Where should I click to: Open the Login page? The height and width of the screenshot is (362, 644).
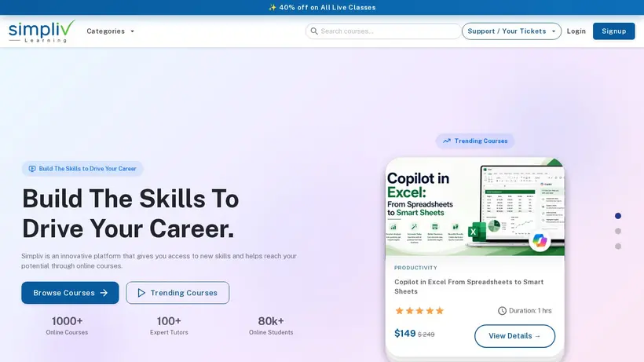pyautogui.click(x=576, y=31)
